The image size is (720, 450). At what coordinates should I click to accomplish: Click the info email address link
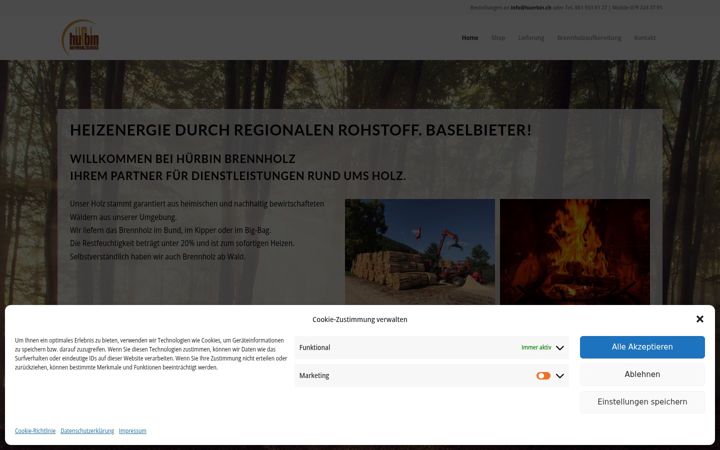530,8
